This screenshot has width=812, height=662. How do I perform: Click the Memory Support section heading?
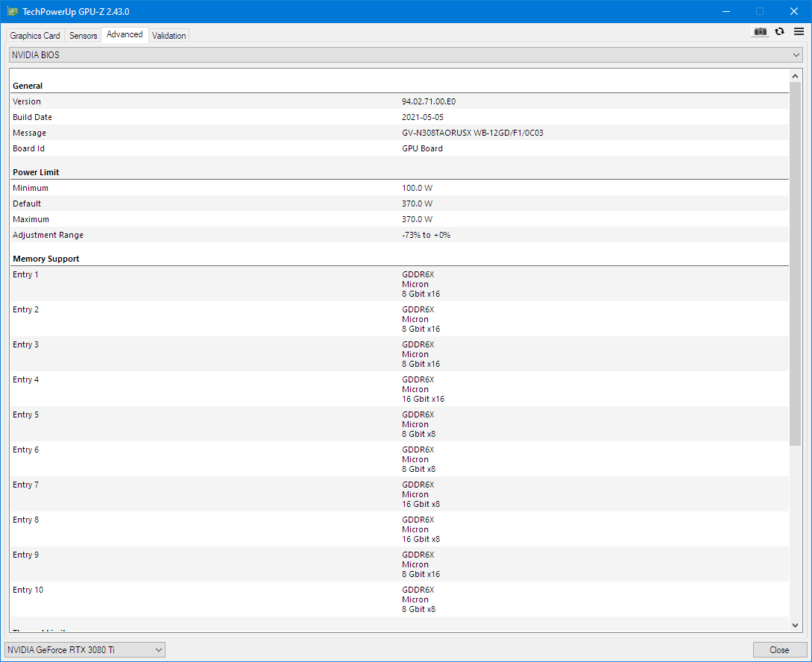pyautogui.click(x=46, y=259)
